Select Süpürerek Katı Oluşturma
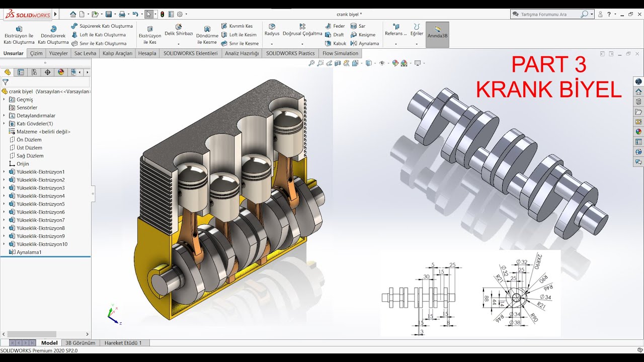Image resolution: width=644 pixels, height=362 pixels. tap(102, 26)
